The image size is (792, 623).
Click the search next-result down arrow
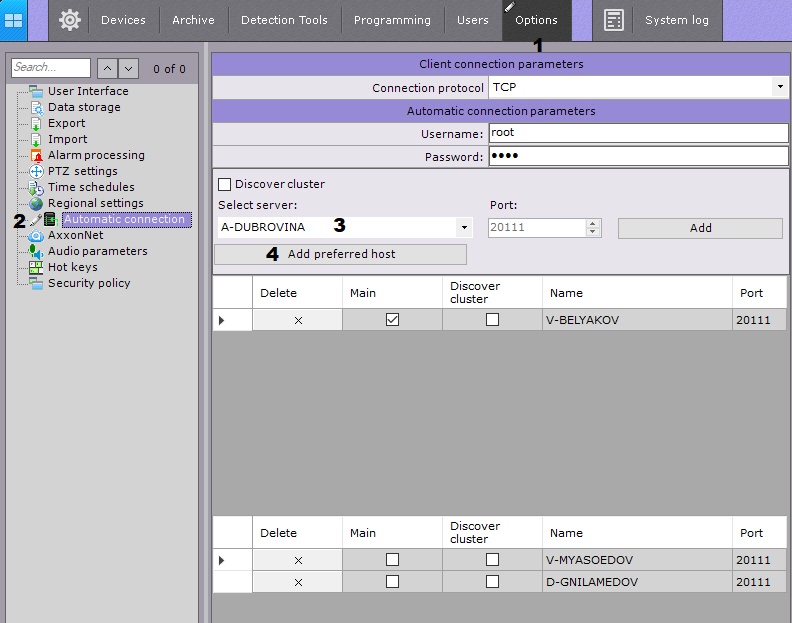129,68
